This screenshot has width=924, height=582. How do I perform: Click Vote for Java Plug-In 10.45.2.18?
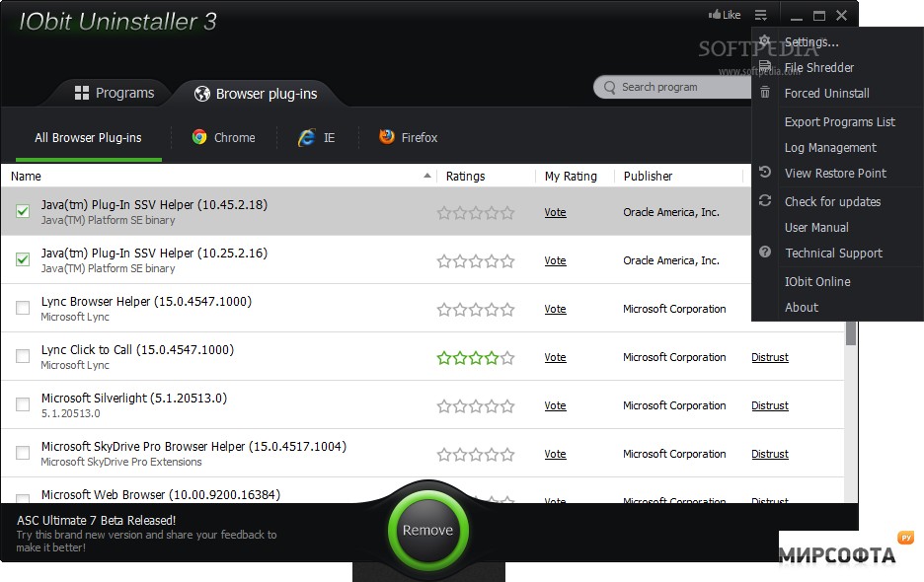pyautogui.click(x=555, y=213)
